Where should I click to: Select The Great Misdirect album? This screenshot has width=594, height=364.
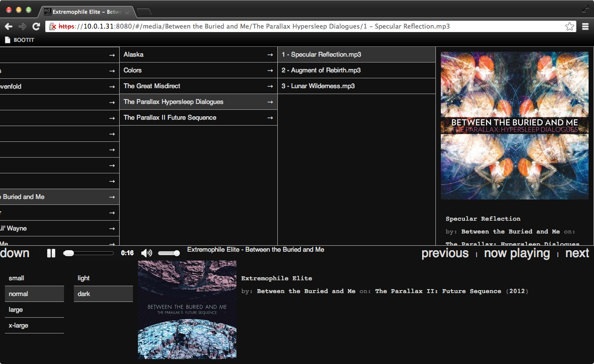pyautogui.click(x=198, y=86)
